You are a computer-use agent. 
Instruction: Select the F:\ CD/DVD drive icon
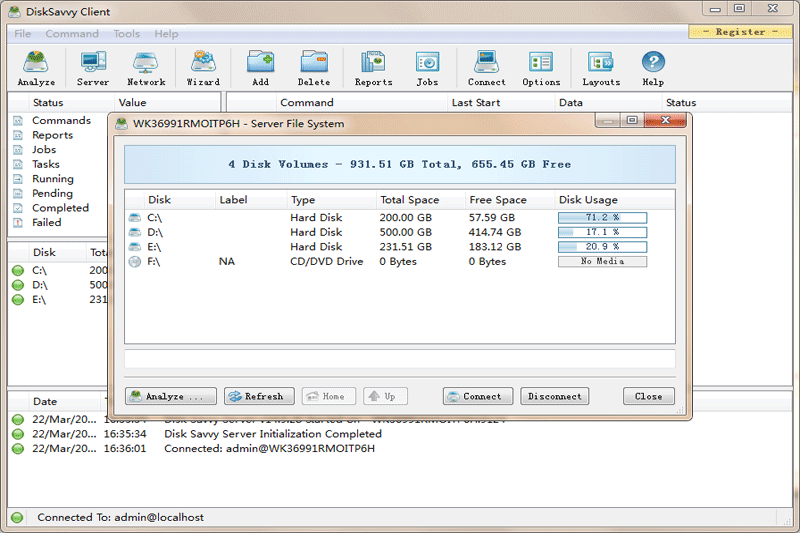pyautogui.click(x=135, y=262)
